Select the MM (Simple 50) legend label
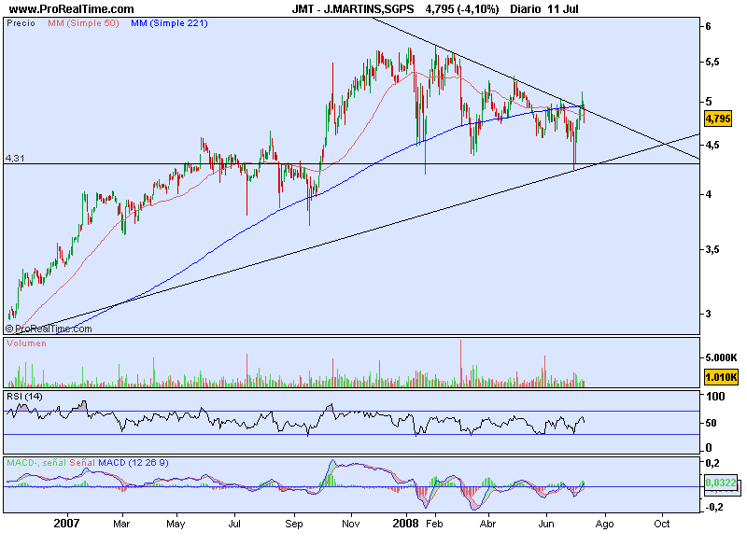This screenshot has height=560, width=747. tap(83, 23)
